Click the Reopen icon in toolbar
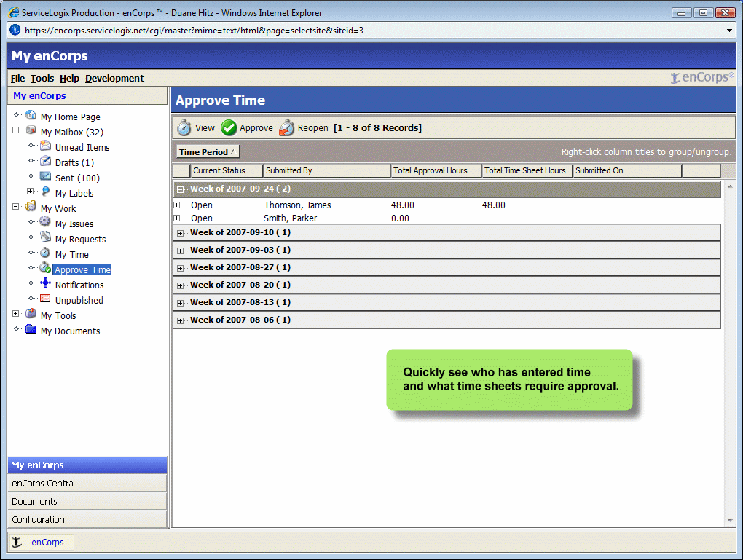This screenshot has height=560, width=743. tap(286, 128)
